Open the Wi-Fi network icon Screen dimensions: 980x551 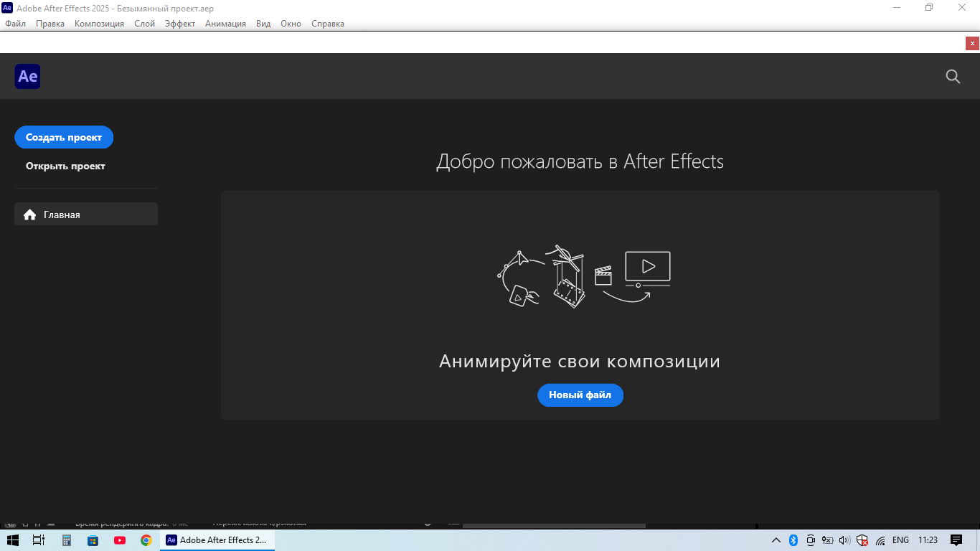880,540
